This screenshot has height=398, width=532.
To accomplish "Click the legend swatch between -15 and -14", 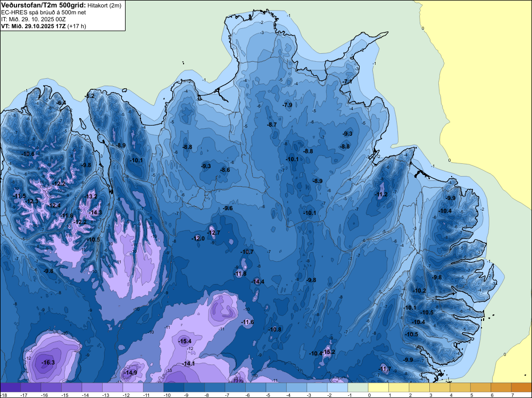I will point(72,387).
